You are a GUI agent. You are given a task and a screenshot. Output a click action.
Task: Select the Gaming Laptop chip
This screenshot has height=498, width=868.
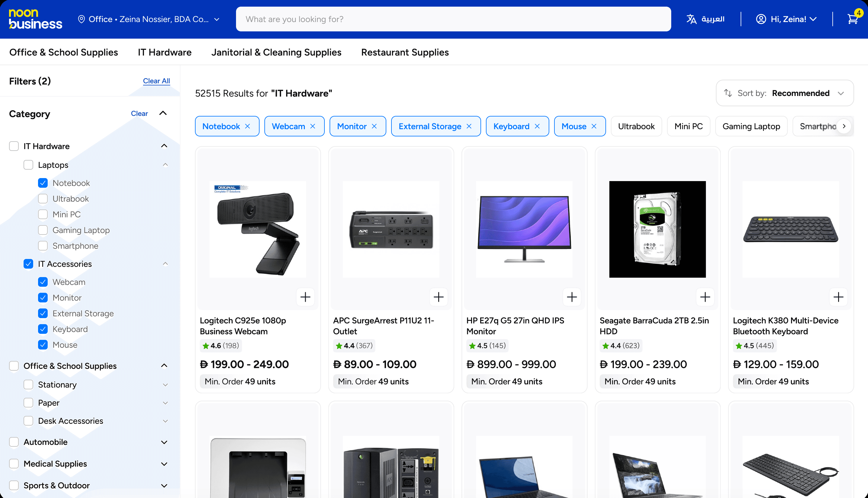752,126
